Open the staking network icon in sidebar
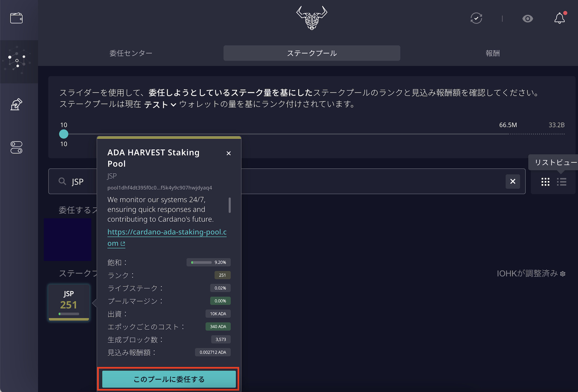The image size is (578, 392). 17,61
